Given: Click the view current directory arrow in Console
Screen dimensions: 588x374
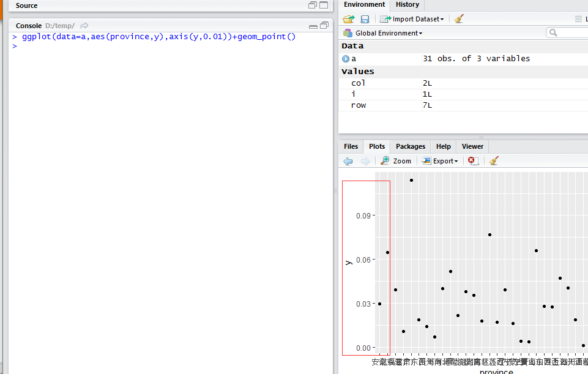Looking at the screenshot, I should pyautogui.click(x=84, y=26).
